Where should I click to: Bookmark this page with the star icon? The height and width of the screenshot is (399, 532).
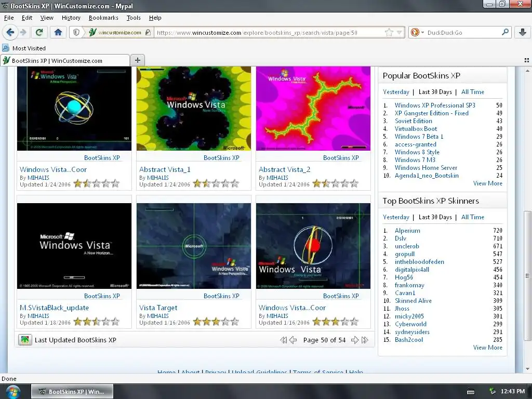click(x=389, y=33)
